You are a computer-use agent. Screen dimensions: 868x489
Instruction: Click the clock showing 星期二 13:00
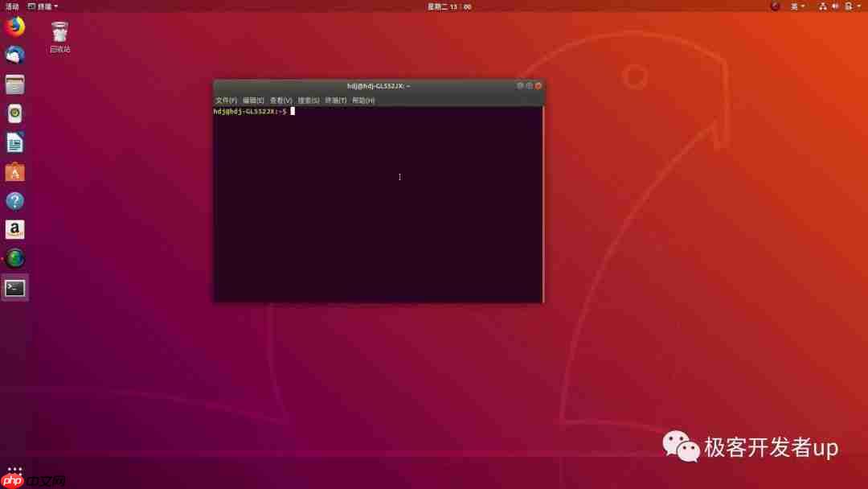coord(449,6)
